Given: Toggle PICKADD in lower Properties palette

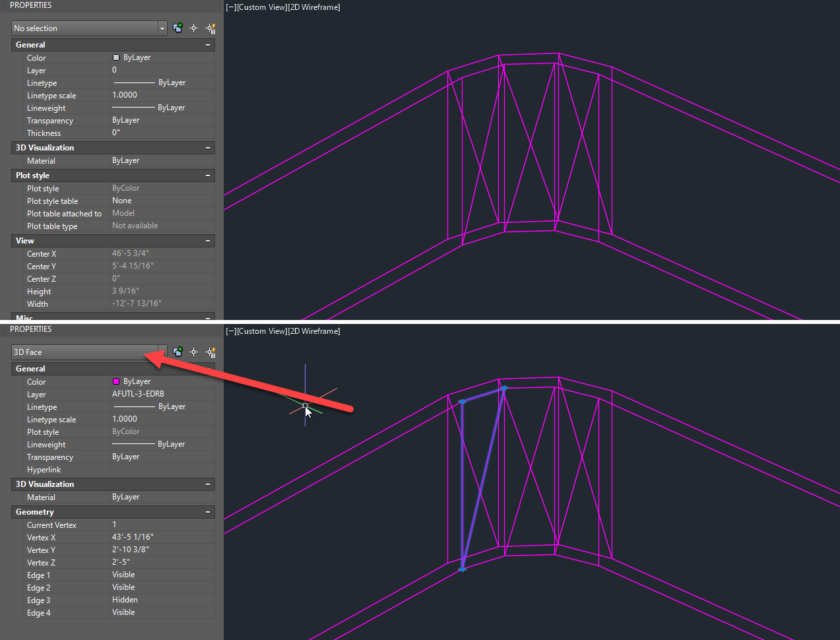Looking at the screenshot, I should [x=178, y=352].
